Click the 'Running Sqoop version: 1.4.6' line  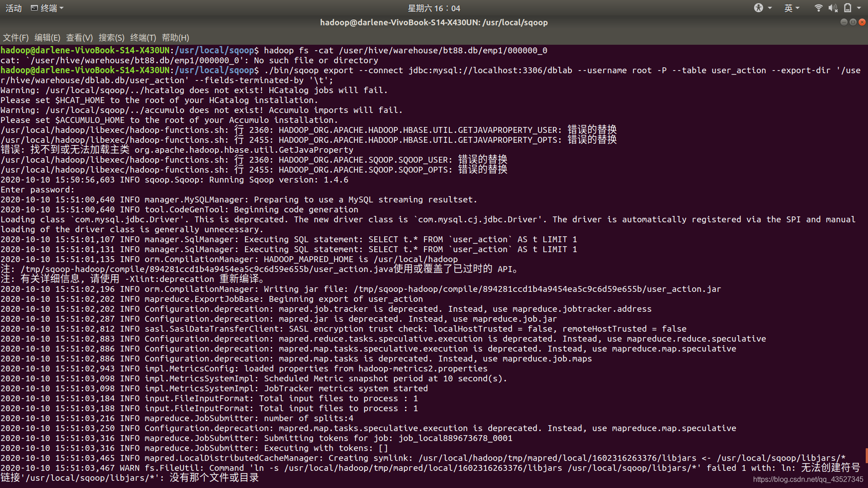tap(175, 179)
